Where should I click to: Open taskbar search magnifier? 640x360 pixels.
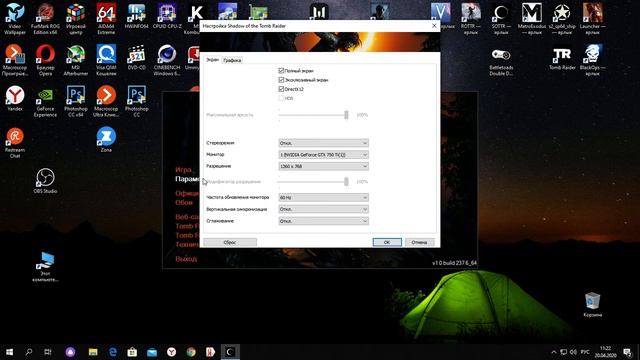tap(29, 352)
